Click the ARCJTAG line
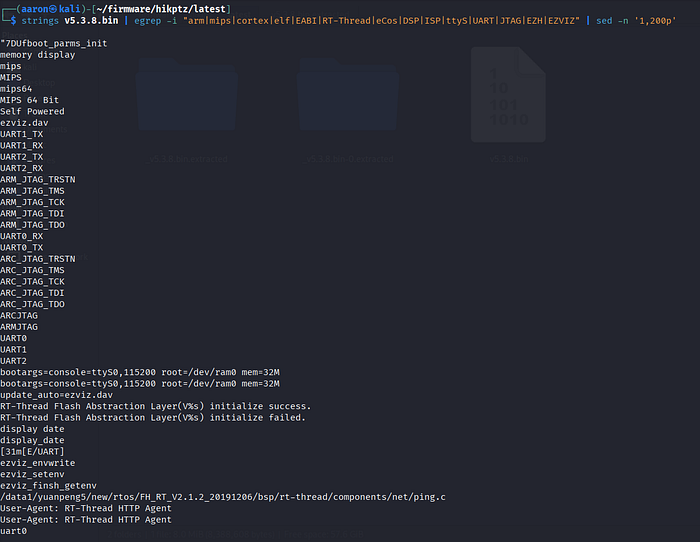Screen dimensions: 700x542 click(19, 316)
